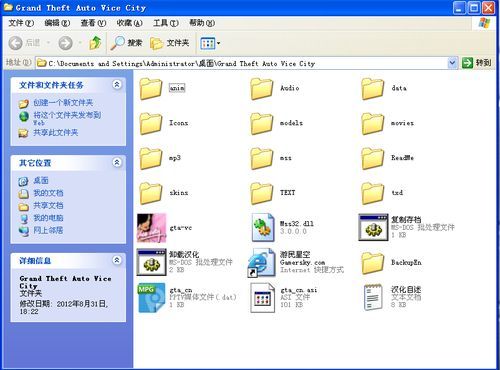
Task: Click the folder icon in the title bar
Action: [x=8, y=7]
